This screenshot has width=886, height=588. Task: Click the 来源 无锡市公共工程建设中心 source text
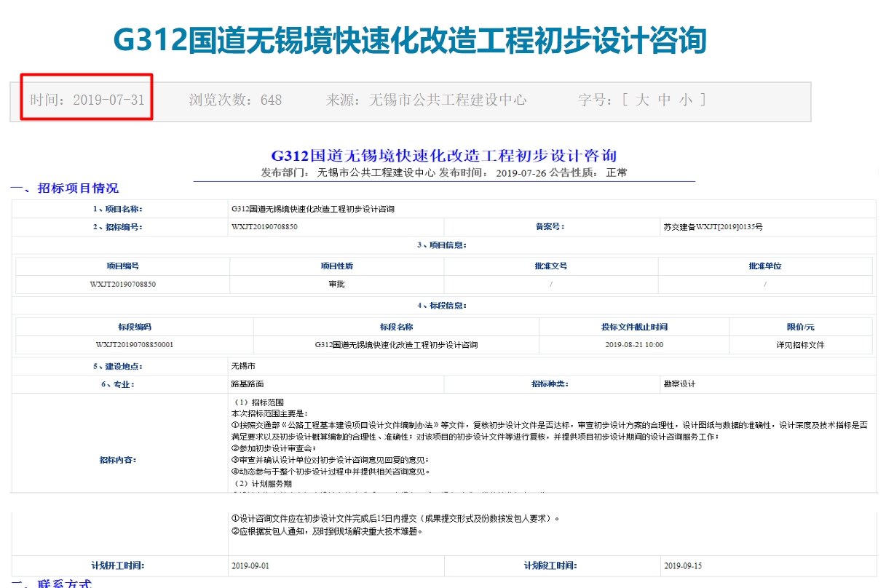426,100
